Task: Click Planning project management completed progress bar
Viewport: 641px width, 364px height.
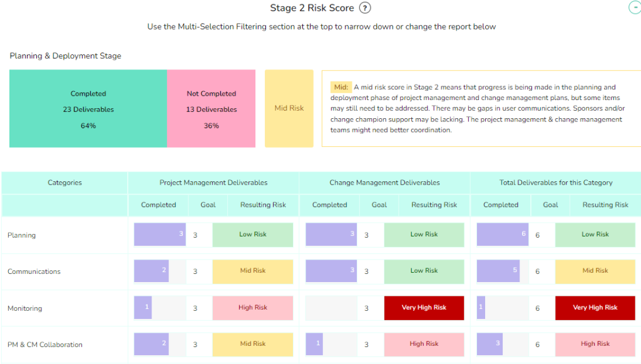Action: click(160, 235)
